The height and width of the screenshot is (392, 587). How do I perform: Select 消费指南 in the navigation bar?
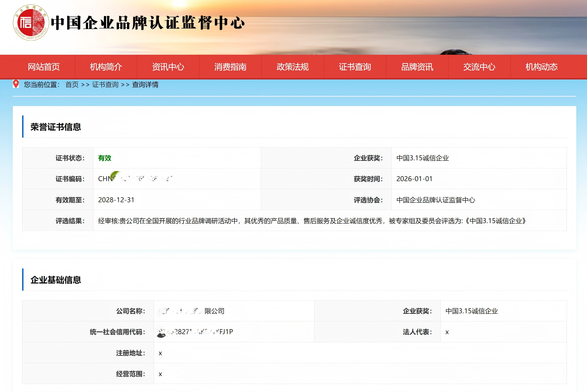[230, 67]
